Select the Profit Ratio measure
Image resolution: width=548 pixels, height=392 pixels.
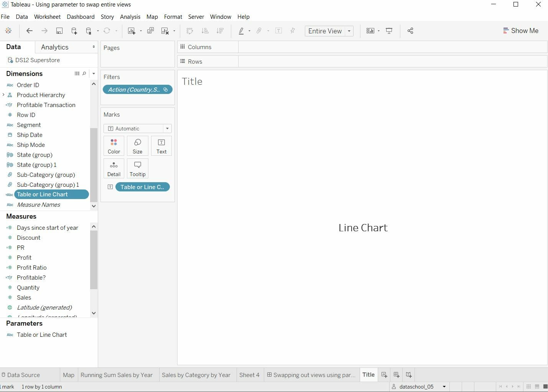(x=32, y=267)
